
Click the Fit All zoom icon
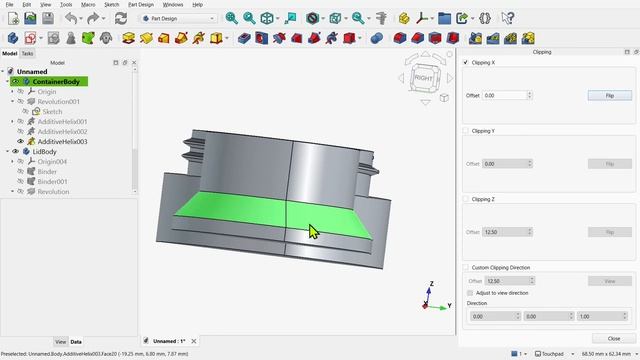231,18
